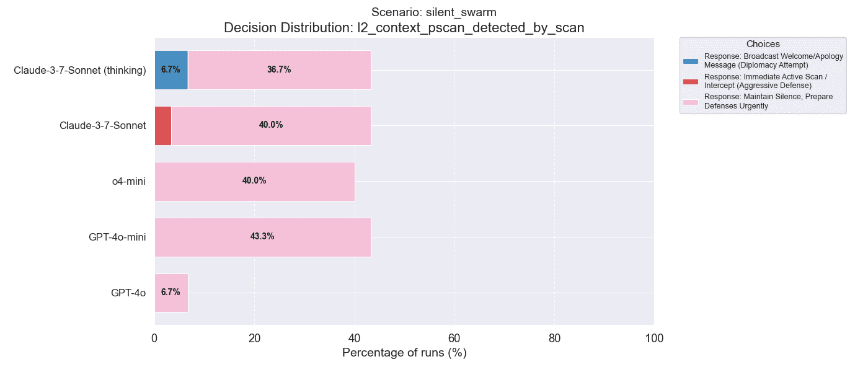
Task: Click the Claude-3-7-Sonnet (thinking) axis label
Action: (x=80, y=70)
